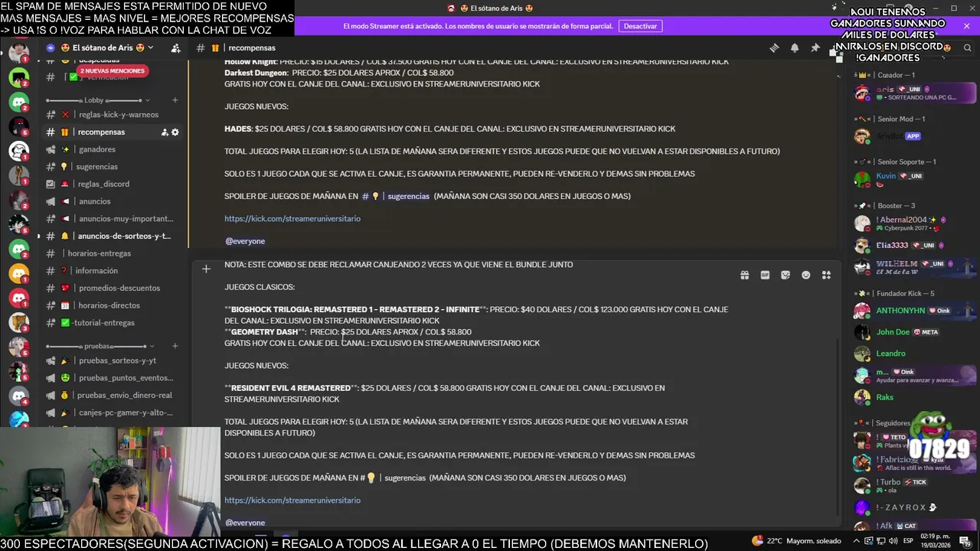
Task: Click the plus attach button in message box
Action: tap(206, 269)
